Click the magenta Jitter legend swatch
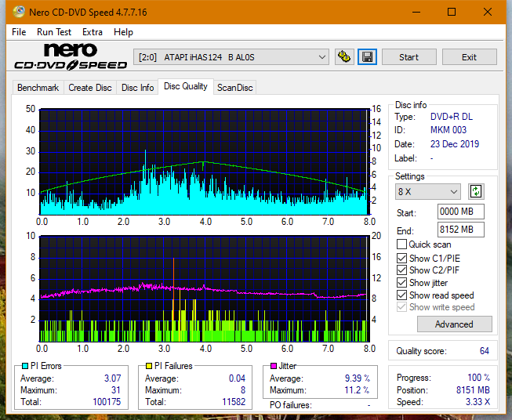Image resolution: width=512 pixels, height=420 pixels. pyautogui.click(x=274, y=366)
